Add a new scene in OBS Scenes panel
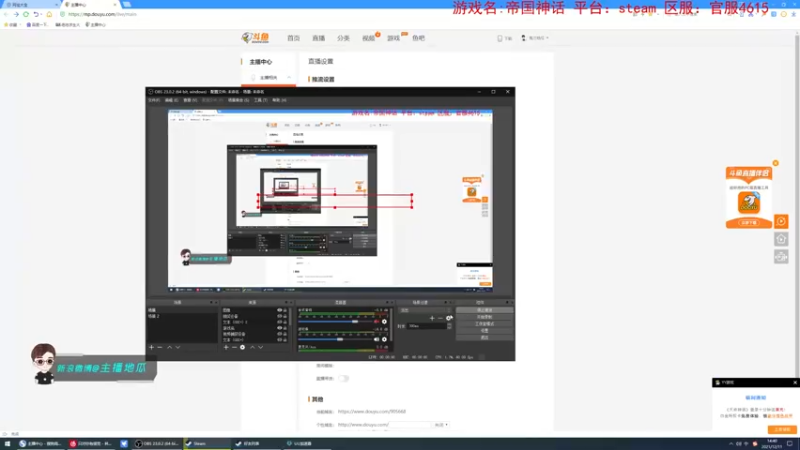Image resolution: width=800 pixels, height=450 pixels. coord(151,347)
